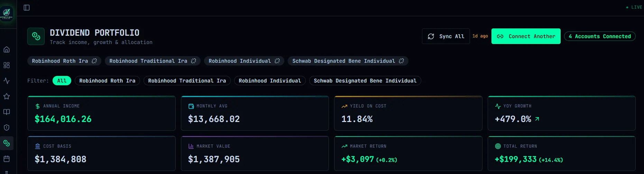Click the (+0.2%) market return percentage
Image resolution: width=644 pixels, height=174 pixels.
(x=387, y=160)
